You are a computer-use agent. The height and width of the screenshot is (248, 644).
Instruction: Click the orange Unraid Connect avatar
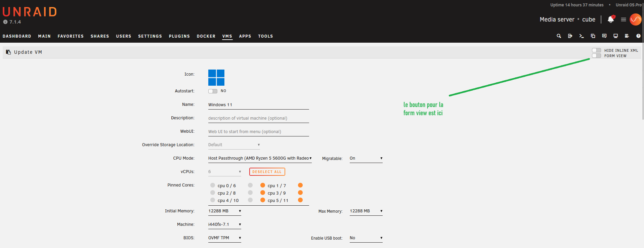(x=635, y=19)
